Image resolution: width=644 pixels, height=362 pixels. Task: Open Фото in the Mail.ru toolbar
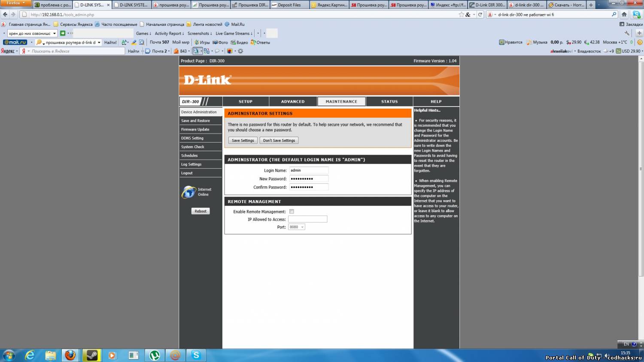(220, 43)
